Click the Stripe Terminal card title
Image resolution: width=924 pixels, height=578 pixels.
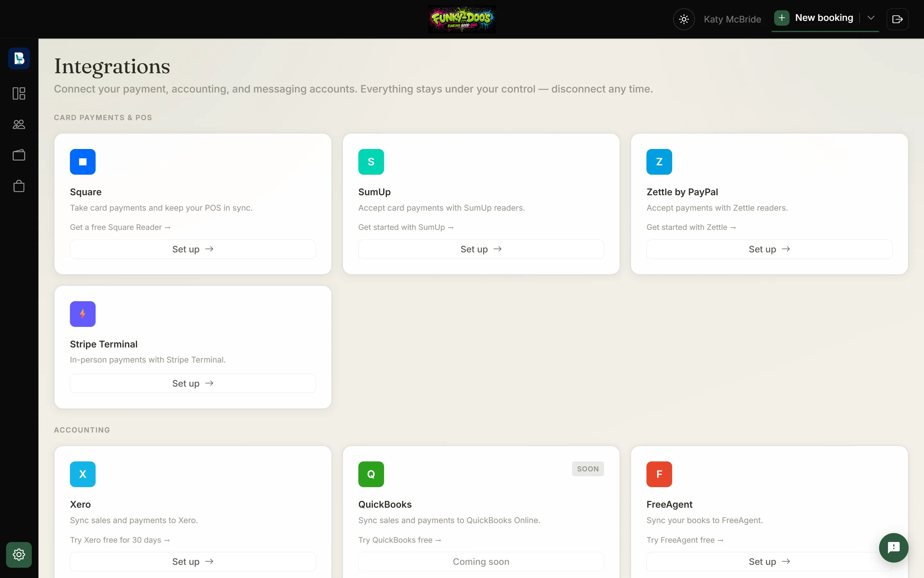[x=104, y=344]
